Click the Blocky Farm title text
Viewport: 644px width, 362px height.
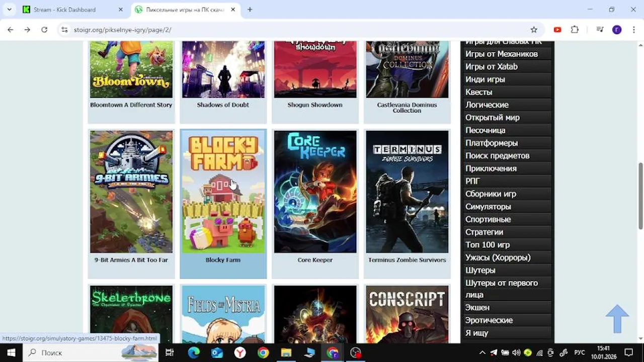223,260
